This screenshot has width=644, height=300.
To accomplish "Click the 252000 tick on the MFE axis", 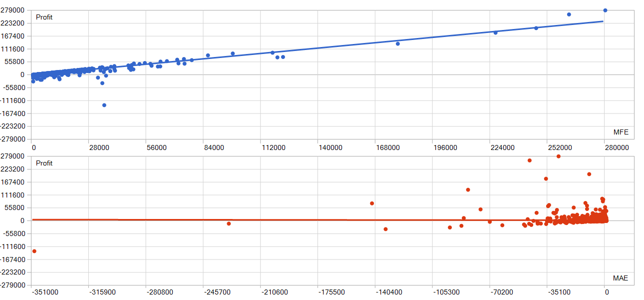I will [560, 148].
